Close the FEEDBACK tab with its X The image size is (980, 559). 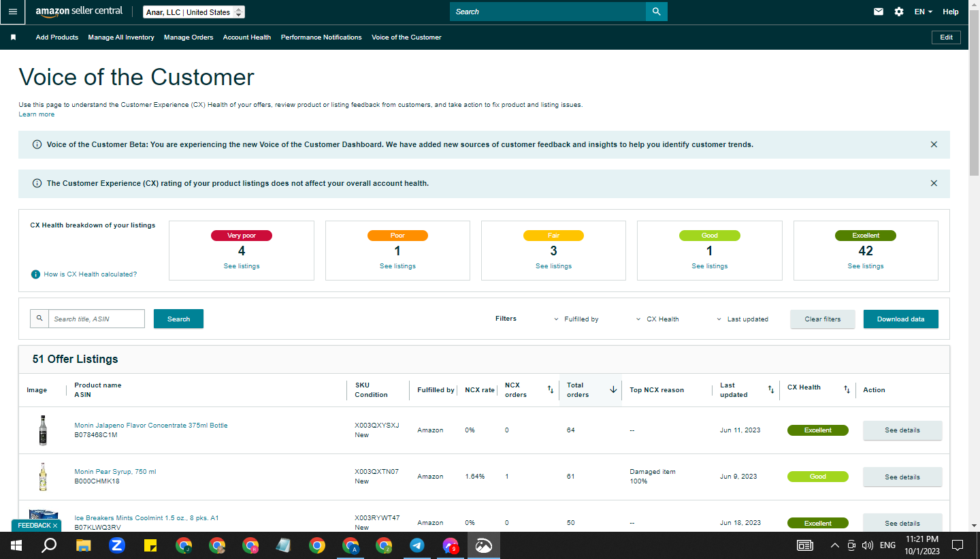pyautogui.click(x=55, y=526)
